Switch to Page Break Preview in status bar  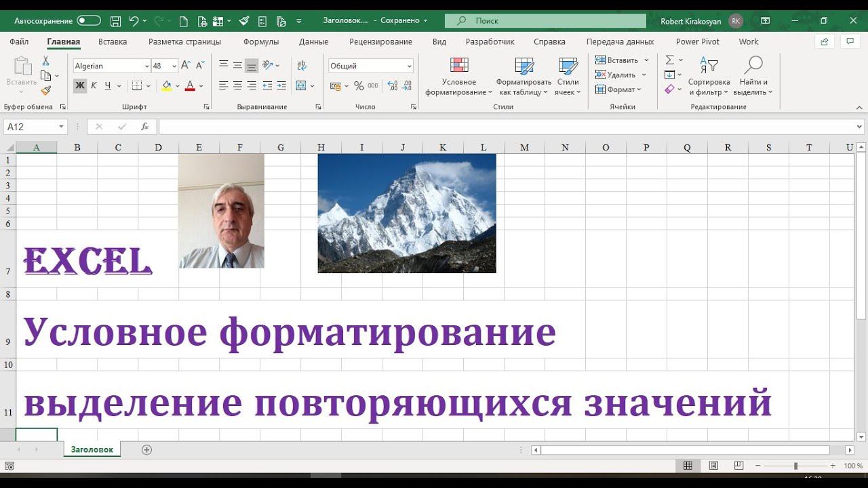pyautogui.click(x=739, y=466)
